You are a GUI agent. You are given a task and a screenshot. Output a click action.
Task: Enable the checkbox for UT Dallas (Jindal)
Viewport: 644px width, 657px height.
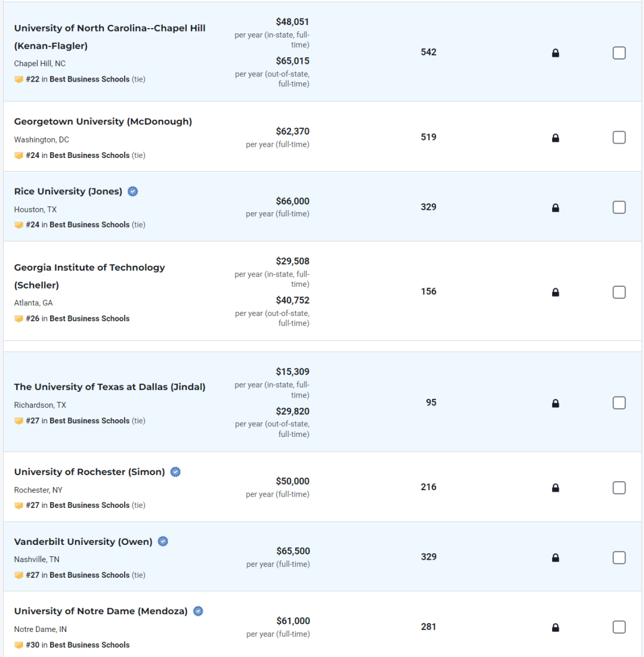coord(619,402)
